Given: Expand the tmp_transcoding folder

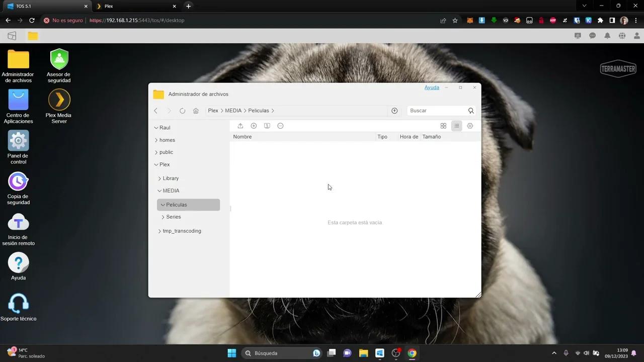Looking at the screenshot, I should click(x=159, y=231).
